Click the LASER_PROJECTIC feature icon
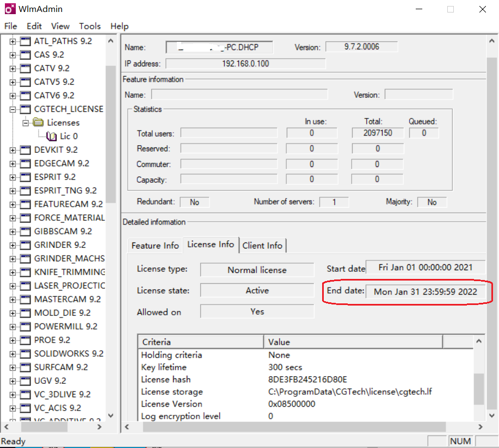The width and height of the screenshot is (499, 448). coord(25,286)
